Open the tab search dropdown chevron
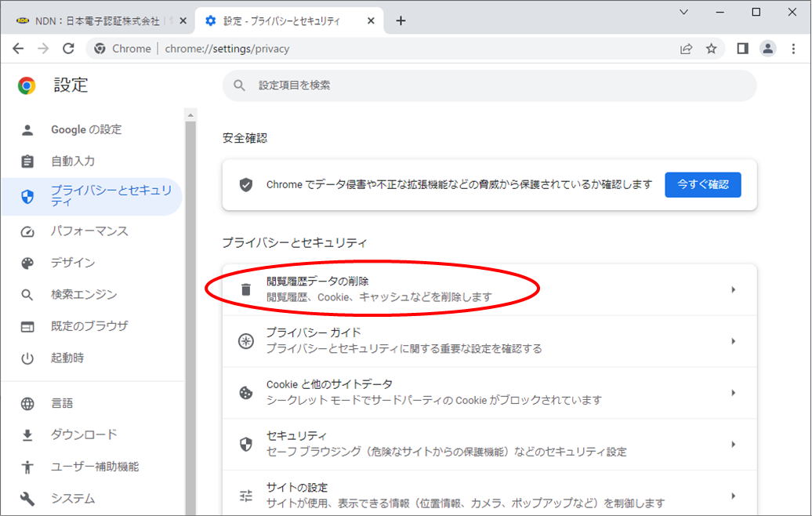Screen dimensions: 812x516 683,12
